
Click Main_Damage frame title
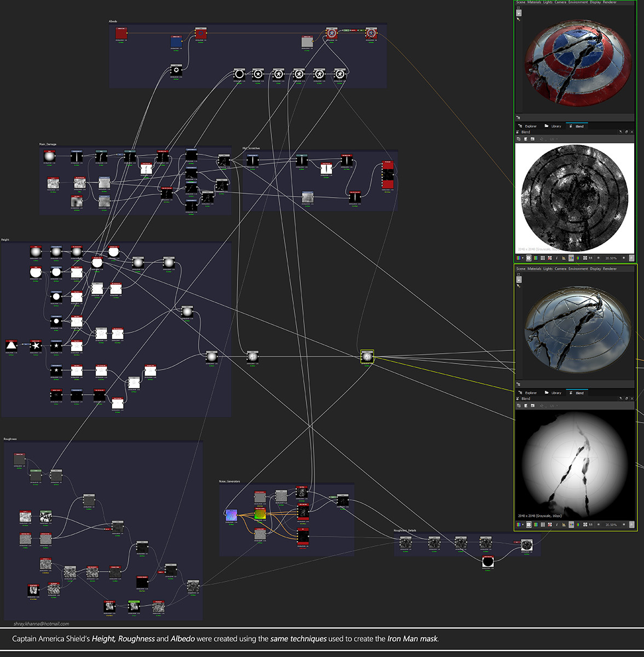point(48,145)
